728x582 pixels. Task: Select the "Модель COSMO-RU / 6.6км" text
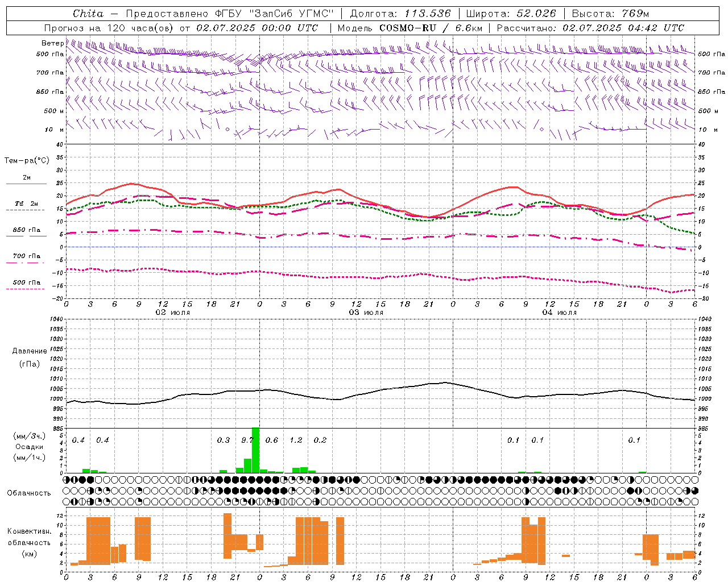(410, 28)
